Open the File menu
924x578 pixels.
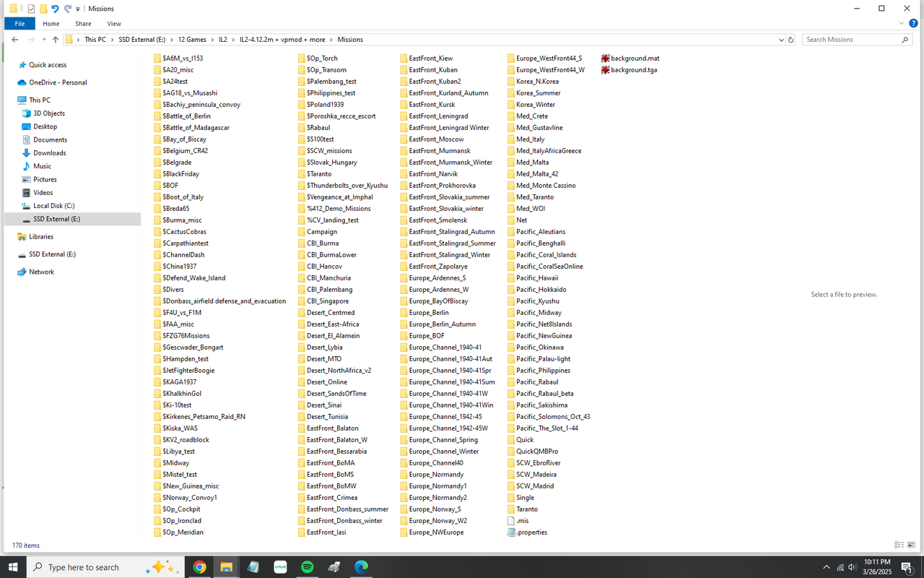pos(19,23)
